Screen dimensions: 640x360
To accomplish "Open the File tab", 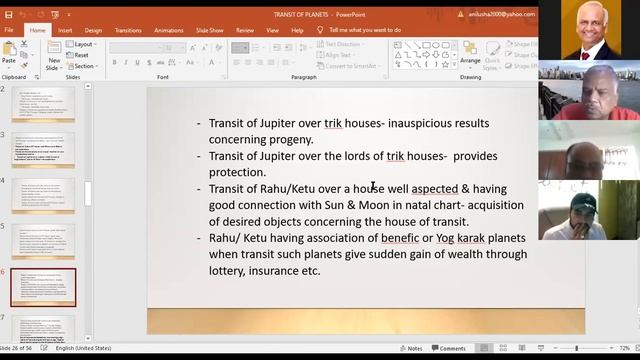I will click(x=9, y=30).
